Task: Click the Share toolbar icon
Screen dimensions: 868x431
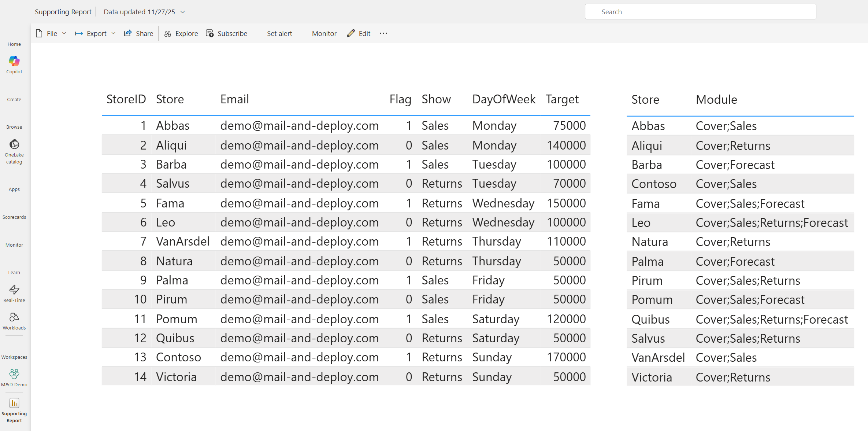Action: coord(128,33)
